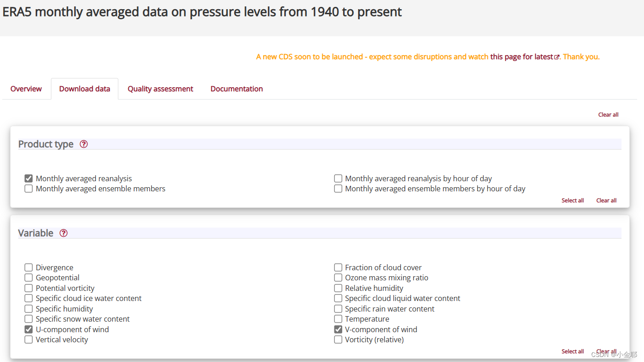Switch to the Overview tab
The width and height of the screenshot is (644, 362).
[26, 89]
